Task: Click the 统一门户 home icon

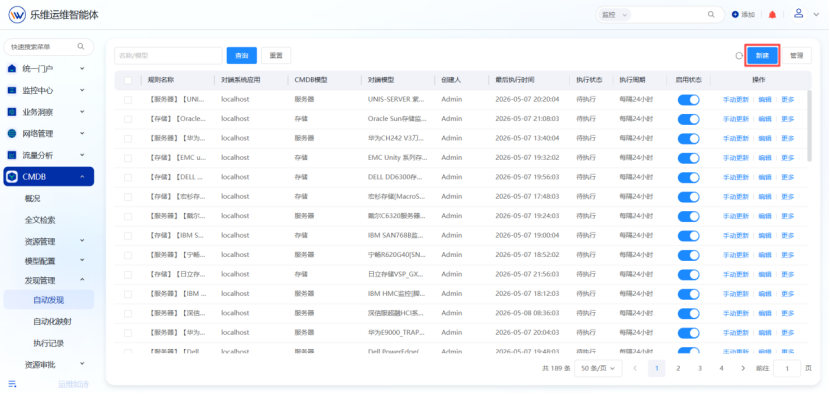Action: 12,68
